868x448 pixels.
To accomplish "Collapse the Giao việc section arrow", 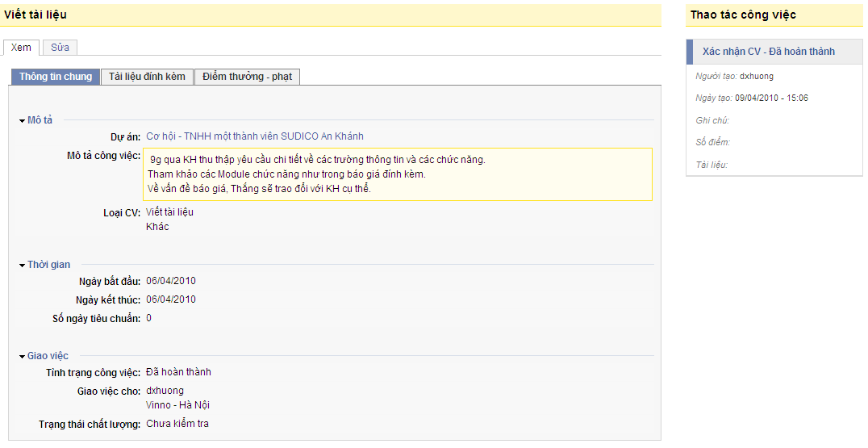I will click(x=22, y=357).
